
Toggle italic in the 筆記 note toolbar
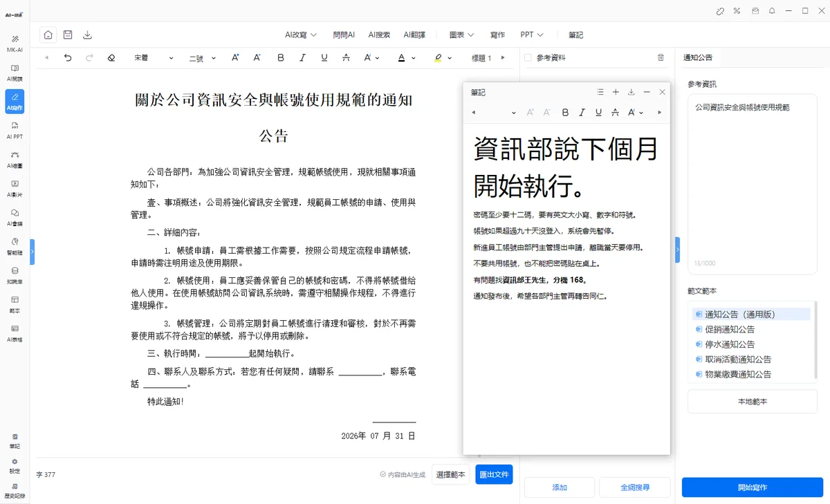[x=582, y=112]
